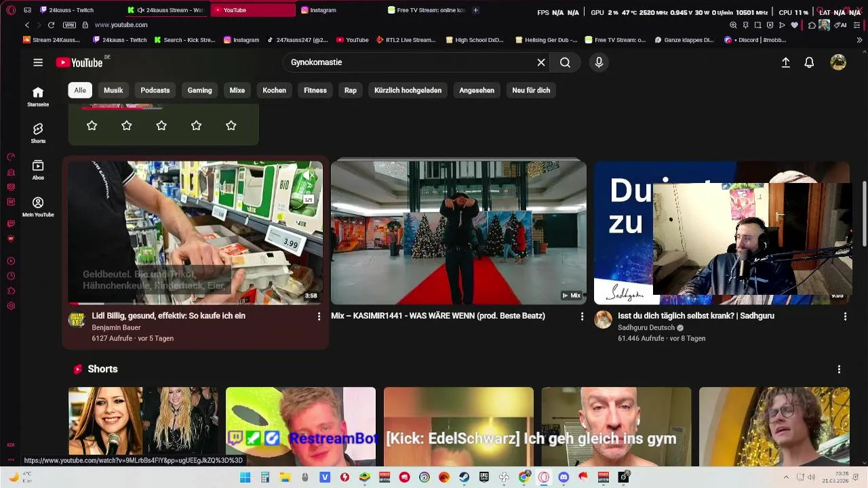Select the Kochen filter chip
Viewport: 868px width, 488px height.
(275, 90)
